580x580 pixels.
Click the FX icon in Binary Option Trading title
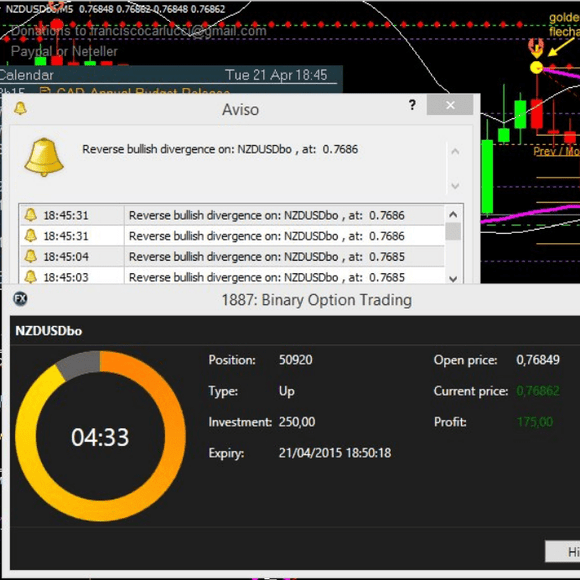pyautogui.click(x=20, y=299)
